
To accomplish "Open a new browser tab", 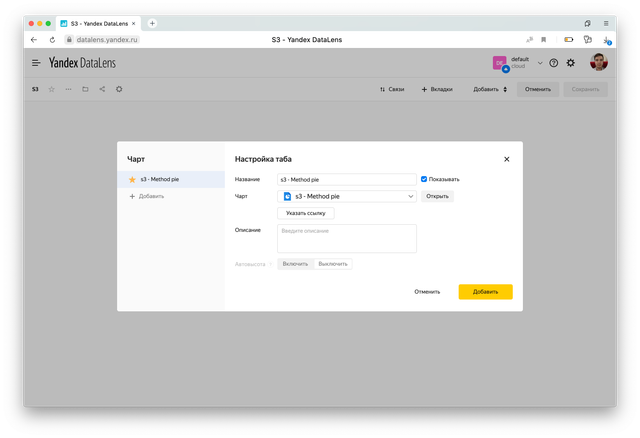I will pos(153,22).
